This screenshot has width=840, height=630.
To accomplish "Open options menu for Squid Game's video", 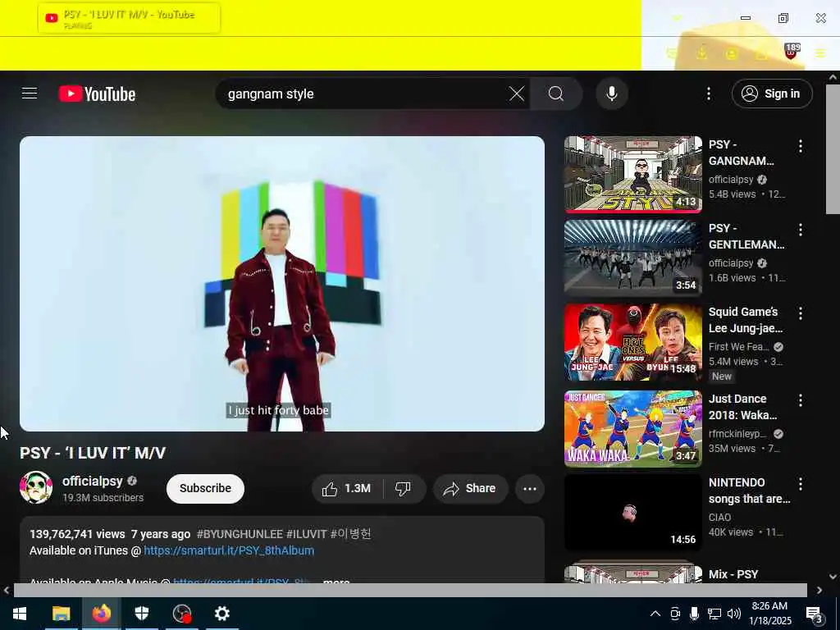I will click(x=801, y=313).
